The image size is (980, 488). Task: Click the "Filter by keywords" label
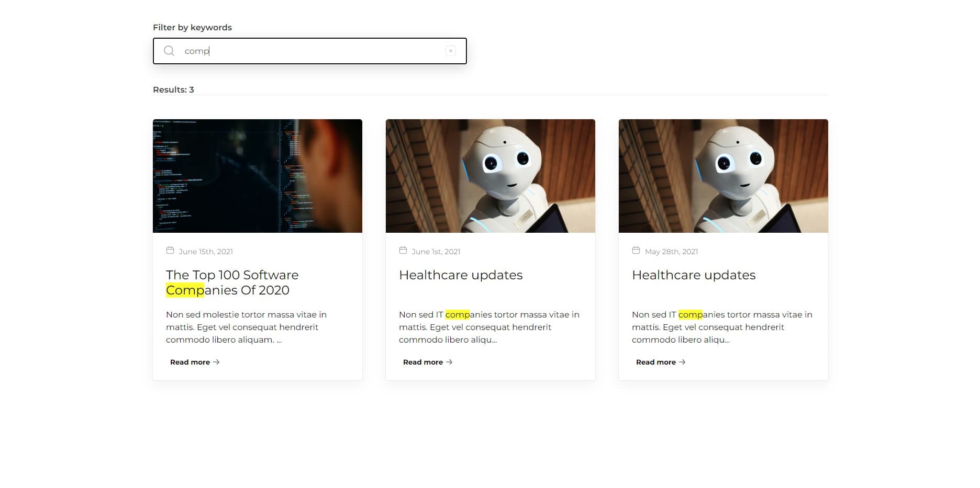click(192, 27)
